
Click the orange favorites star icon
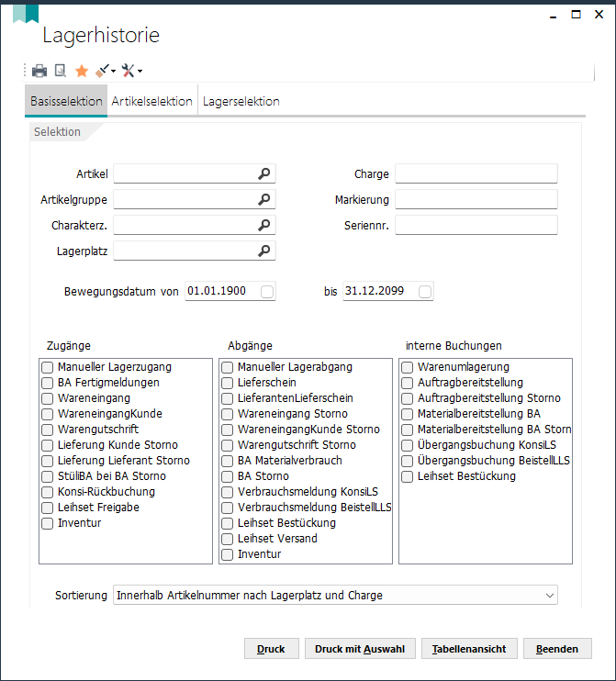pos(81,71)
